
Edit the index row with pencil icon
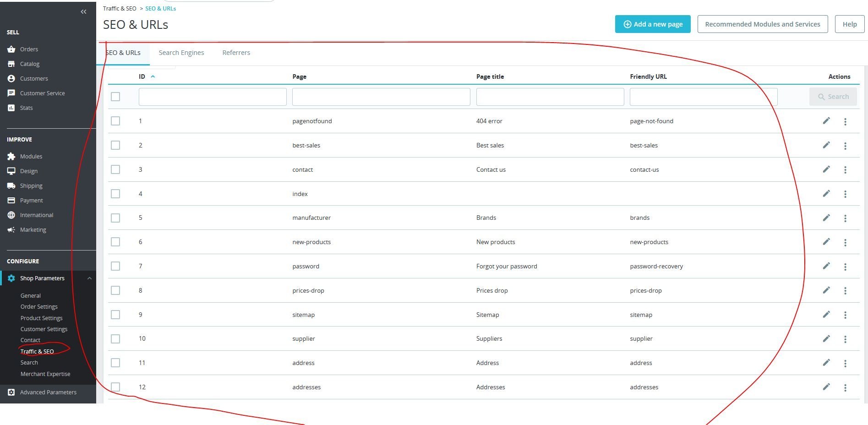point(826,194)
